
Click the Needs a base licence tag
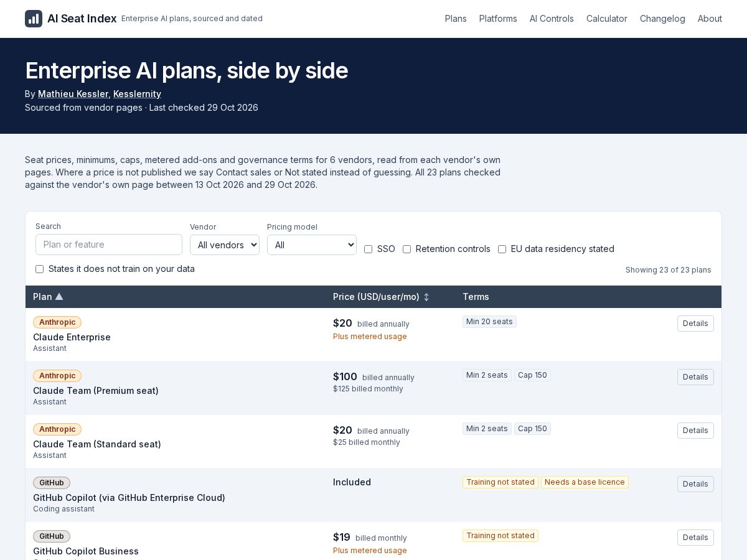point(585,482)
